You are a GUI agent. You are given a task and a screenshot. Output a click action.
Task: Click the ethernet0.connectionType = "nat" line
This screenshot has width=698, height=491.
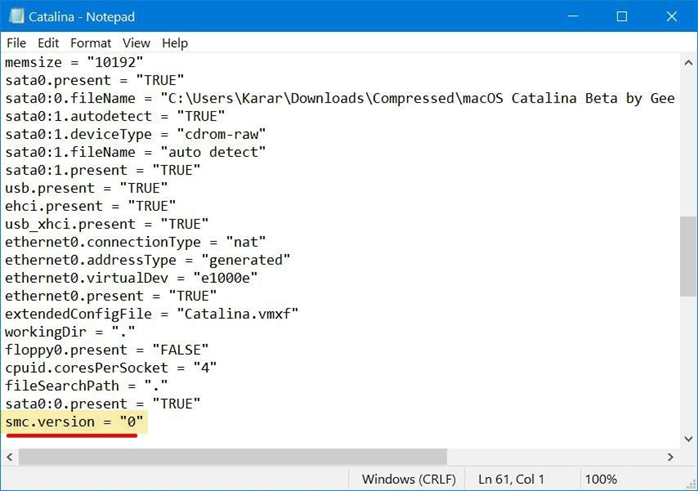(135, 242)
